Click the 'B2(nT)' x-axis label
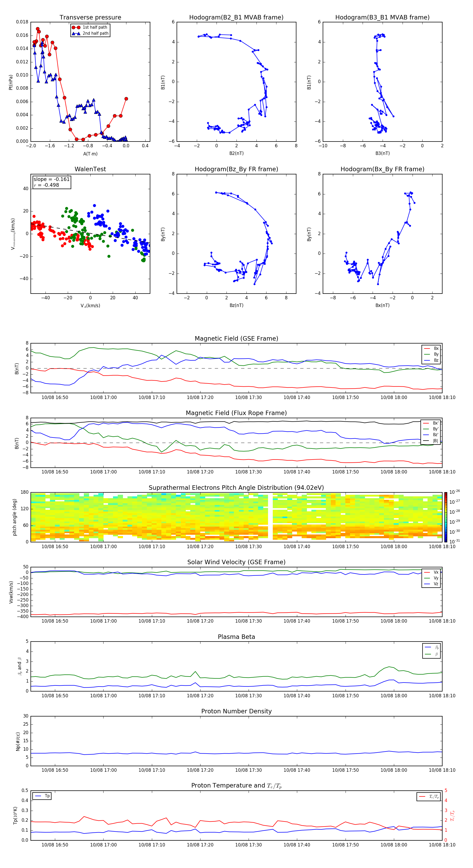473x868 pixels. (236, 153)
